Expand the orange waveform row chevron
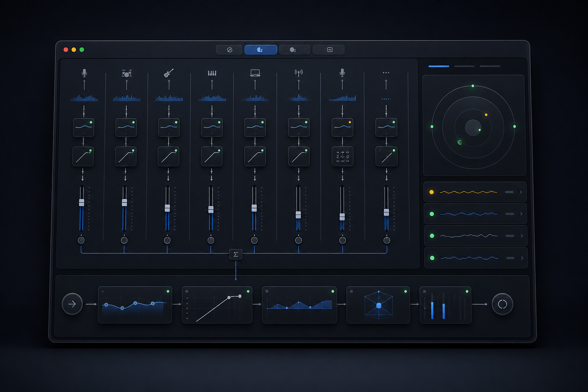 521,192
